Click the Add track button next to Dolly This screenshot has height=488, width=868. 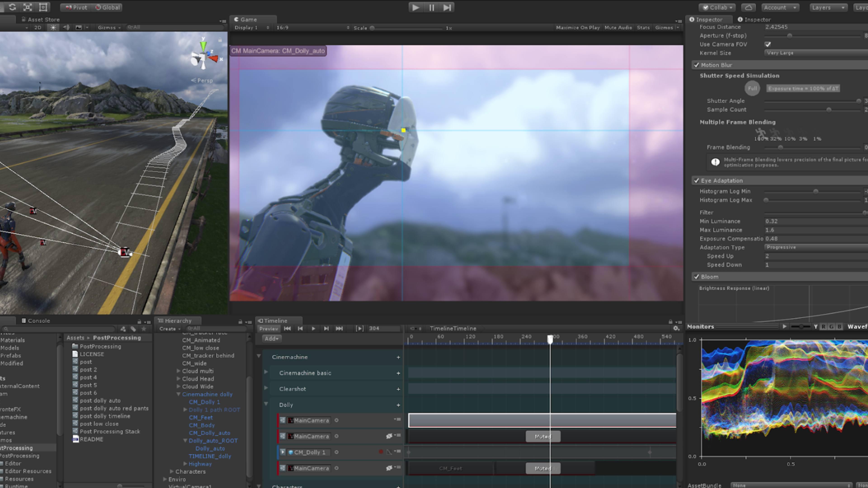398,405
